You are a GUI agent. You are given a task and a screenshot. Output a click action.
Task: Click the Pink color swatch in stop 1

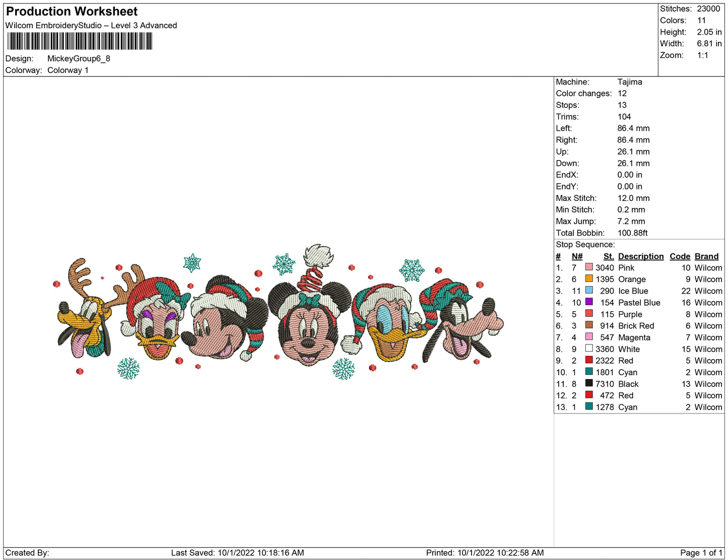[589, 267]
